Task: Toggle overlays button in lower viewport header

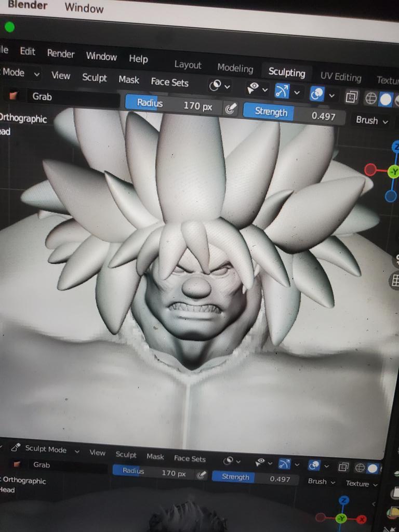Action: point(314,465)
